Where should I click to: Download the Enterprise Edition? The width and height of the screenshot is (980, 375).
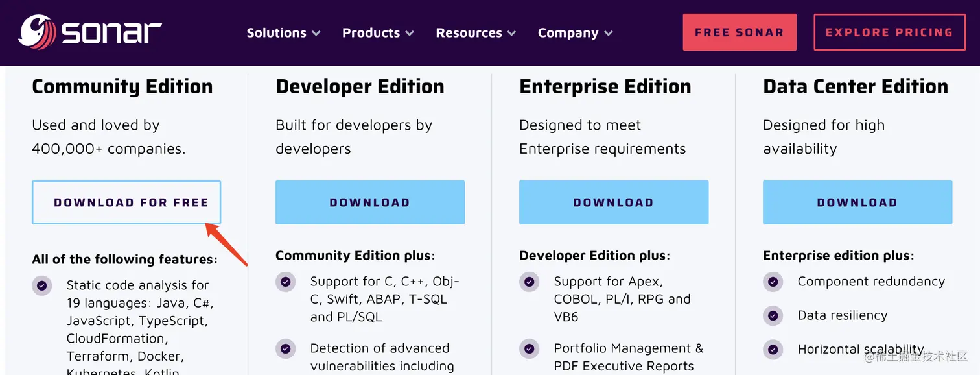click(x=614, y=202)
